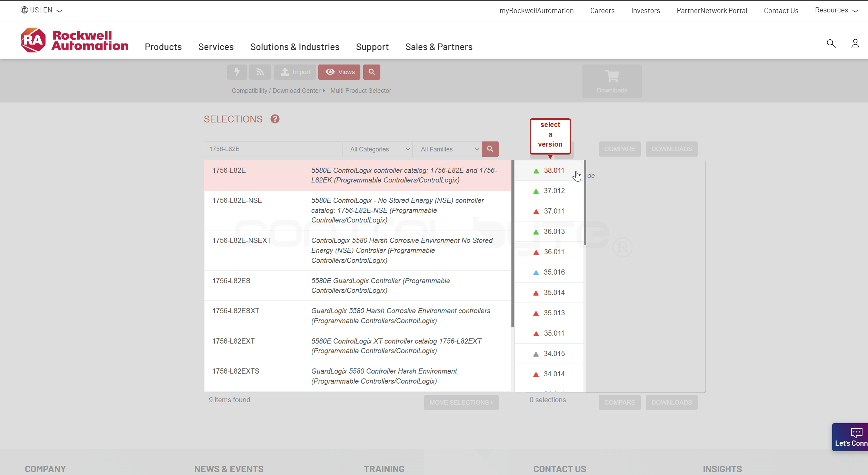Click the red triangle icon for version 35.011
The width and height of the screenshot is (868, 475).
click(x=536, y=334)
